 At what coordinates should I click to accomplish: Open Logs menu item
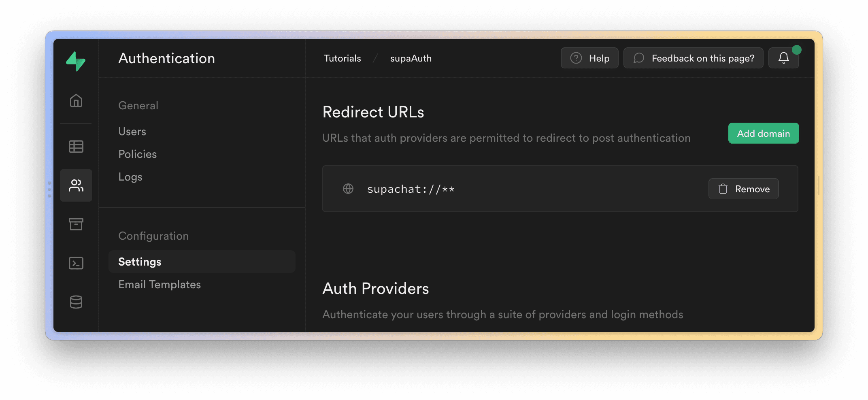(x=130, y=177)
